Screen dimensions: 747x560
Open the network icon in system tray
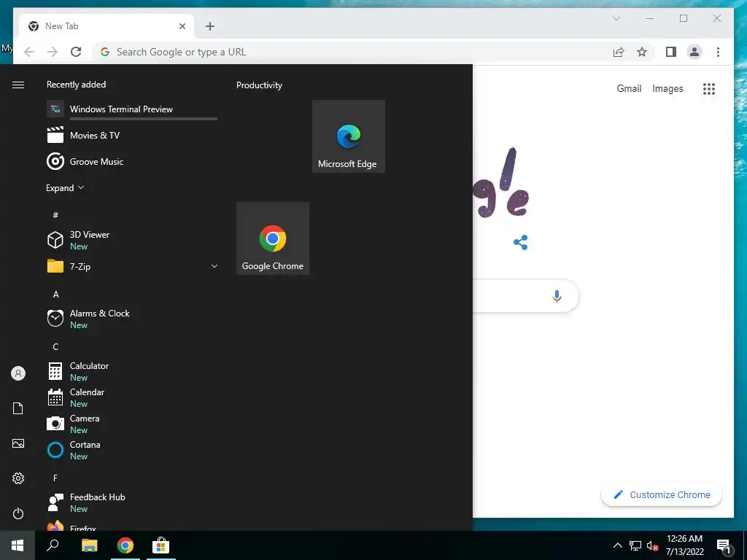(635, 545)
